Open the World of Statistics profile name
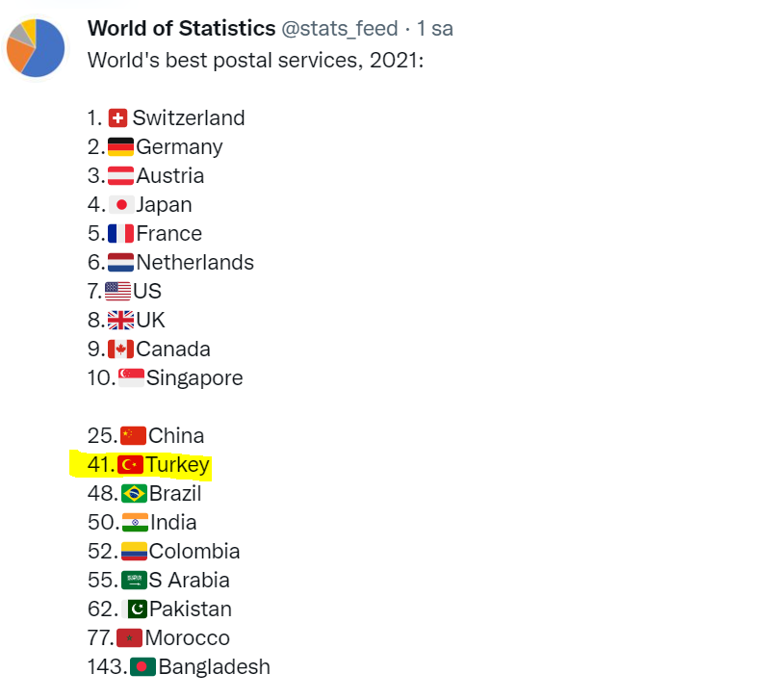Image resolution: width=775 pixels, height=700 pixels. (x=181, y=29)
